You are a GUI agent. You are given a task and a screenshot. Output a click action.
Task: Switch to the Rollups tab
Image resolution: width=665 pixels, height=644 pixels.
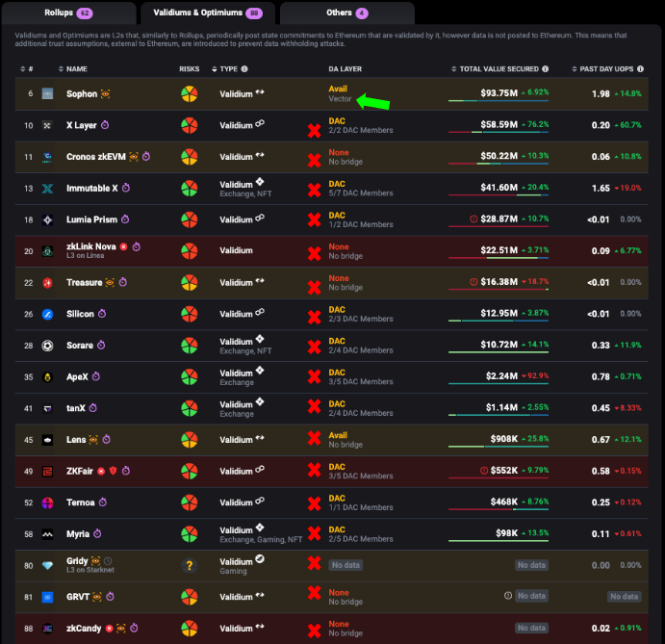67,13
